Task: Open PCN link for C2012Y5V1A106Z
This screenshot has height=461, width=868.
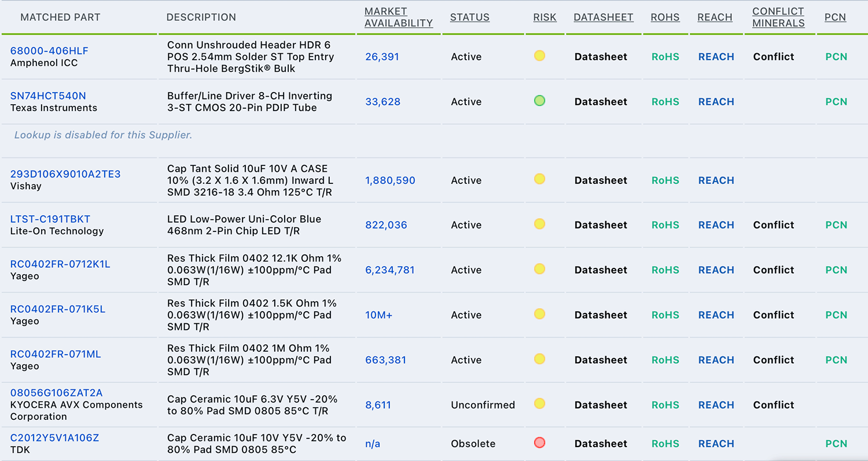Action: click(836, 444)
